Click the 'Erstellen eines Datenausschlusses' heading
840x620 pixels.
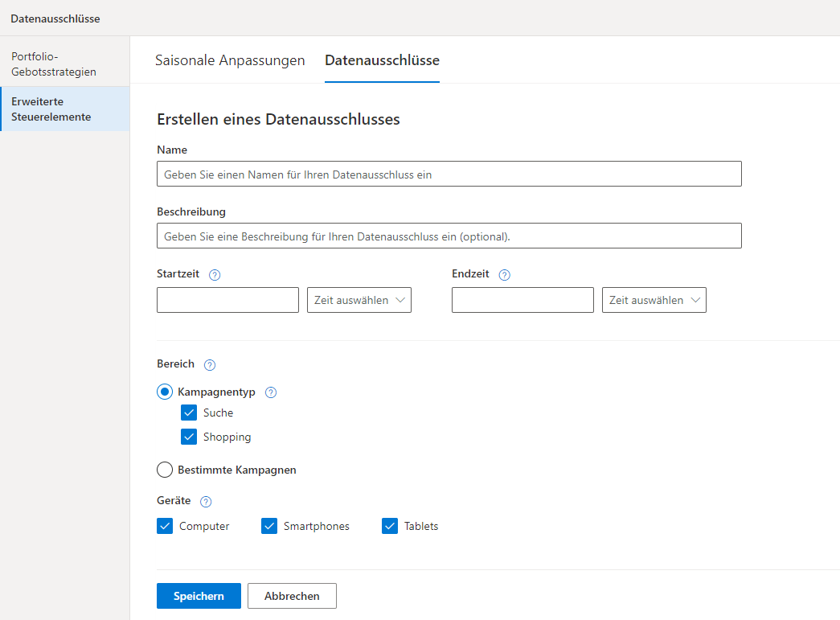[x=278, y=119]
